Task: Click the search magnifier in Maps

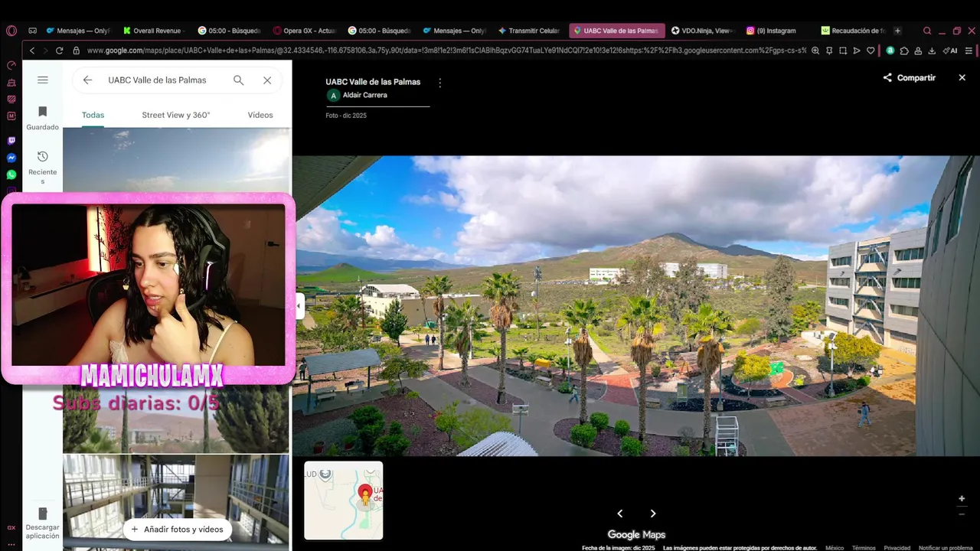Action: click(238, 80)
